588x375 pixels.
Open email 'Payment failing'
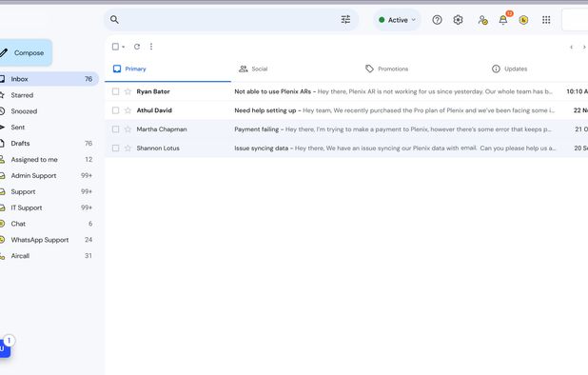(346, 129)
